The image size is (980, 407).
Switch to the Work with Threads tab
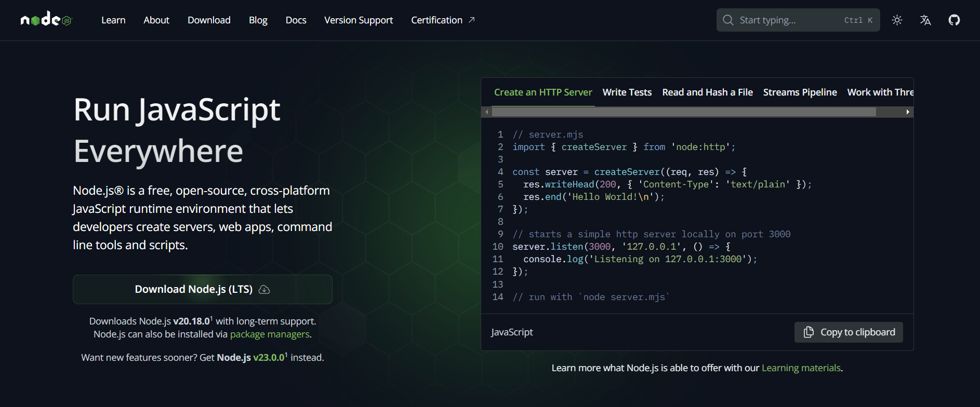880,92
